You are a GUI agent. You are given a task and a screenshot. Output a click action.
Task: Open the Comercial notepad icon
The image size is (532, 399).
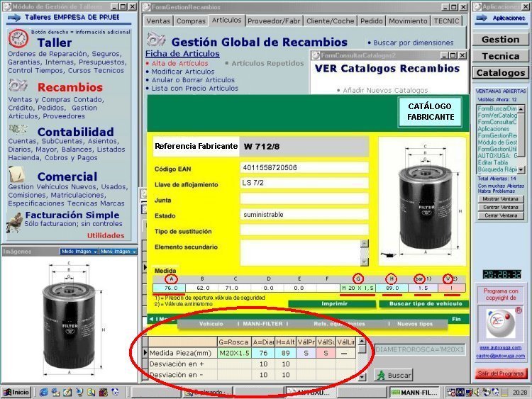pos(17,174)
